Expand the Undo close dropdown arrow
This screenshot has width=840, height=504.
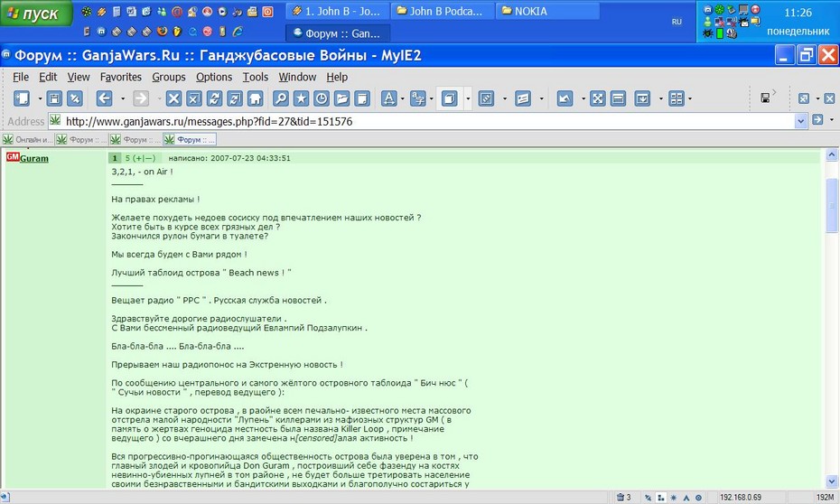(583, 98)
